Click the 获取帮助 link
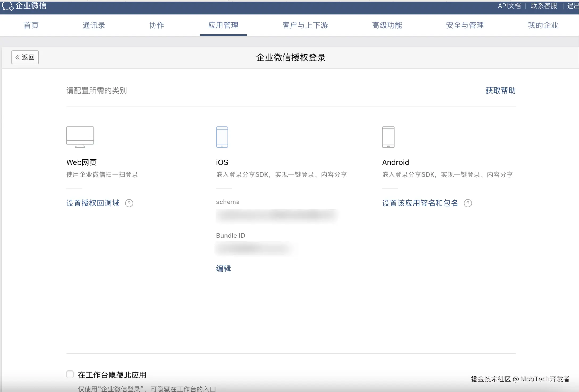Viewport: 579px width, 392px height. 501,91
